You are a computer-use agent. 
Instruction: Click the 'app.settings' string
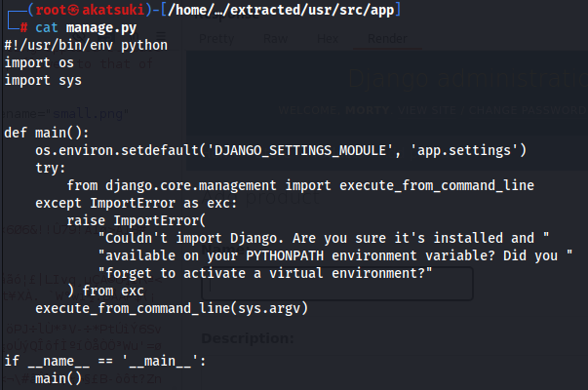point(464,151)
